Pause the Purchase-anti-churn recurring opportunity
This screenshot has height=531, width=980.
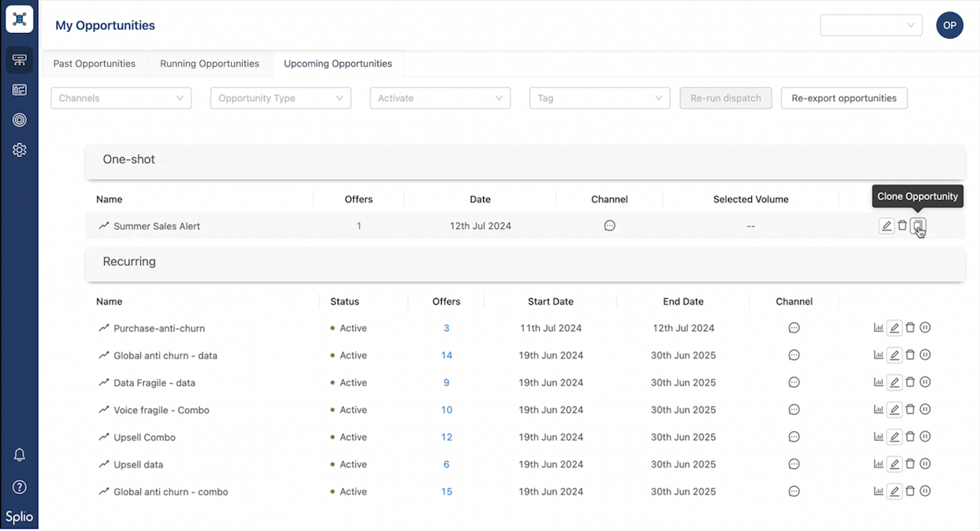coord(925,328)
